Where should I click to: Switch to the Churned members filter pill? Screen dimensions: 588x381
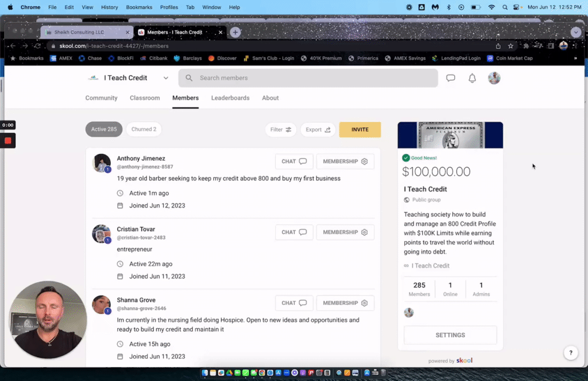point(144,129)
